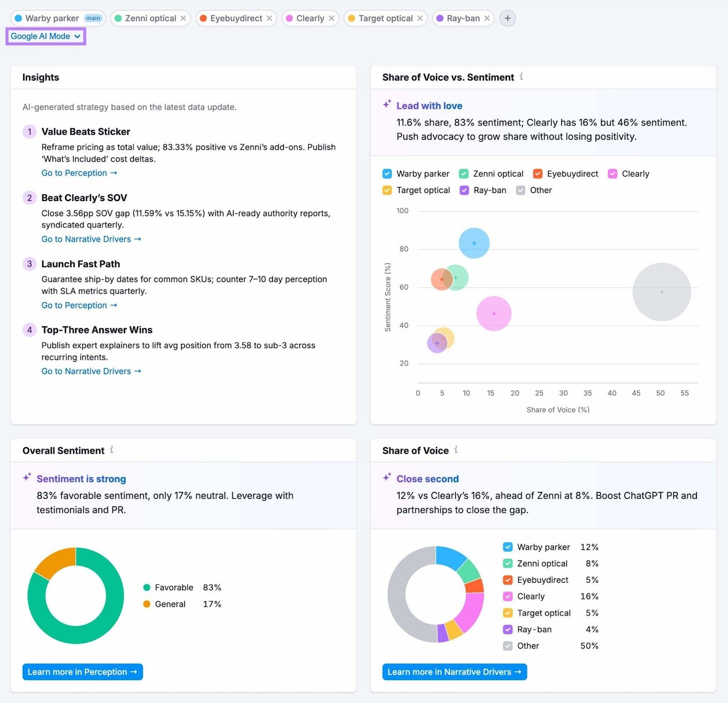This screenshot has width=728, height=703.
Task: Remove the Eyebuydirect competitor chip
Action: 269,18
